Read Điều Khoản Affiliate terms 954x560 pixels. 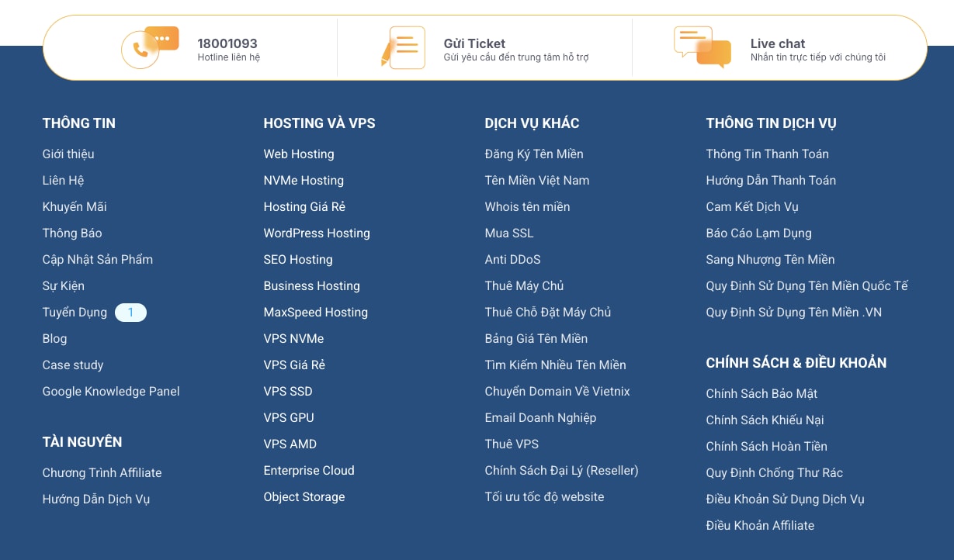pos(760,525)
